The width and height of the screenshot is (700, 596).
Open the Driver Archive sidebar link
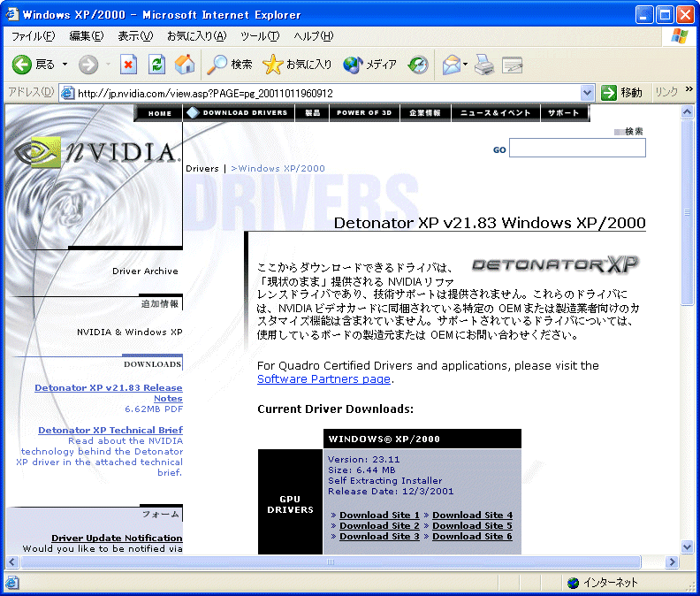(x=145, y=271)
